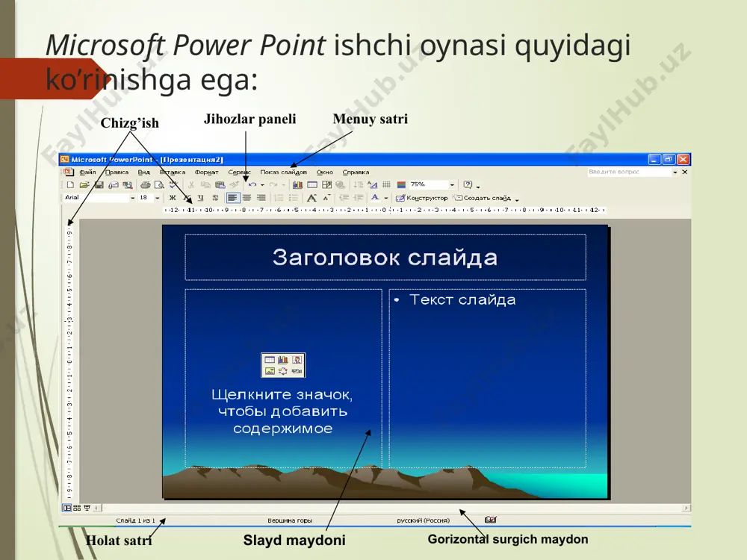Image resolution: width=747 pixels, height=560 pixels.
Task: Click the Print icon in toolbar
Action: pyautogui.click(x=146, y=184)
